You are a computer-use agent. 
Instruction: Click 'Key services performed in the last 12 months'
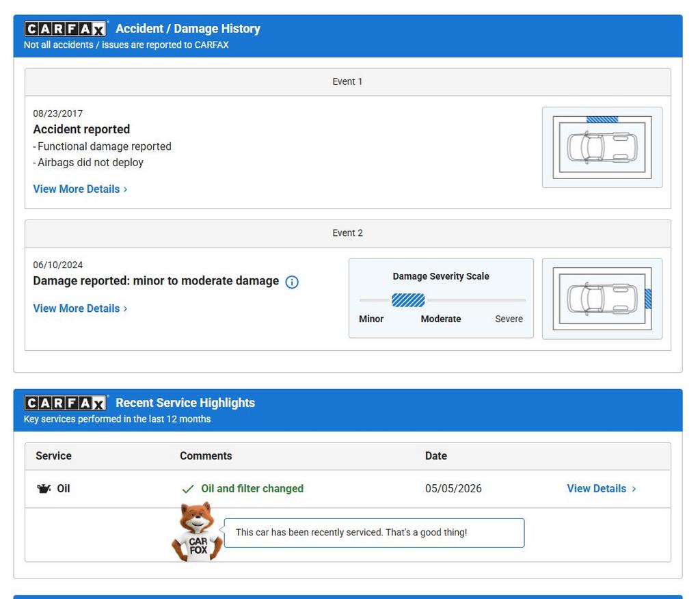point(118,419)
